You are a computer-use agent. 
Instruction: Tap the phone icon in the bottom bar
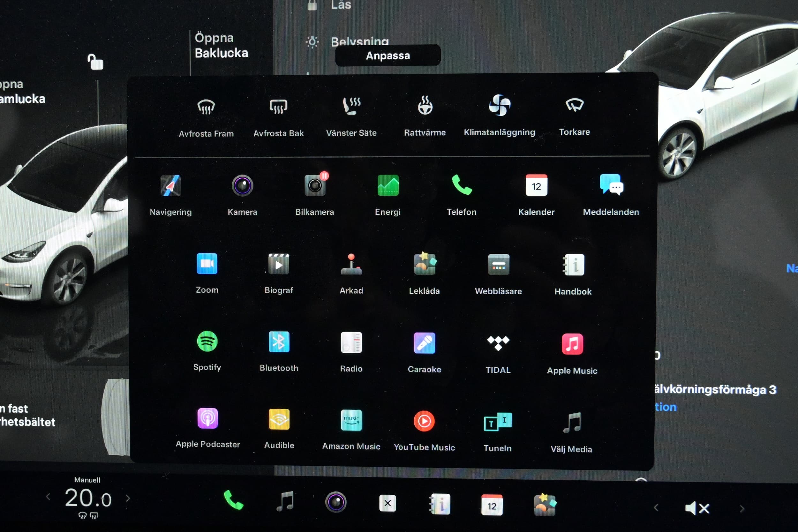tap(233, 500)
